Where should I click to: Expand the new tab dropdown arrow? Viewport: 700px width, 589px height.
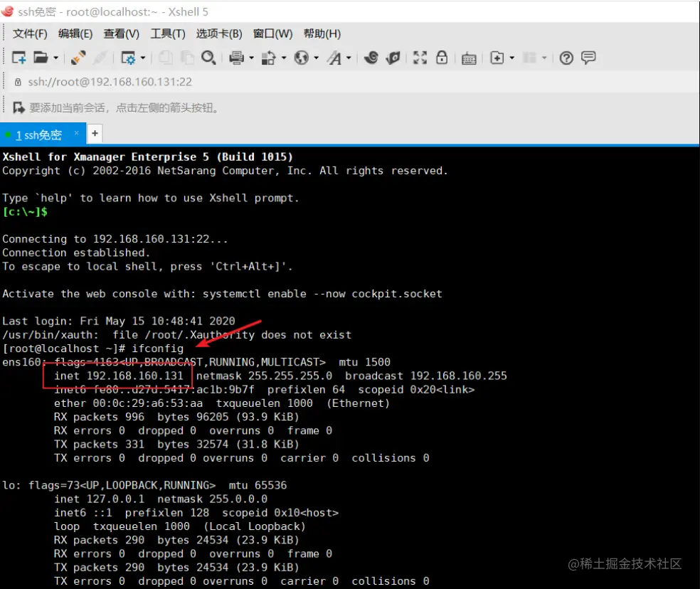tap(512, 58)
